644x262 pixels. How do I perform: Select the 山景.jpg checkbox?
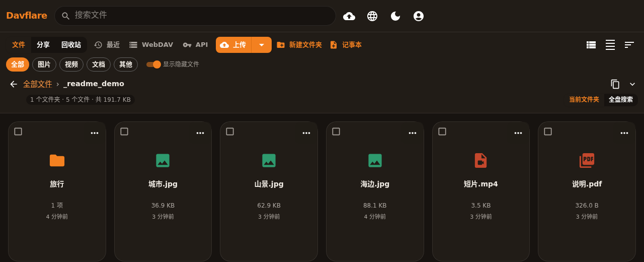pos(230,132)
